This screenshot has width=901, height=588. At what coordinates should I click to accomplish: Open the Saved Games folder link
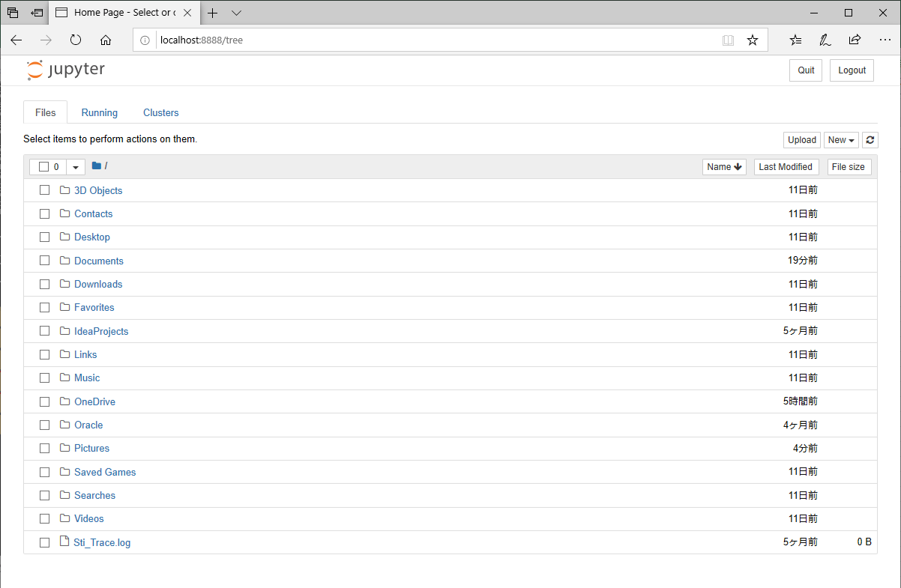coord(105,472)
